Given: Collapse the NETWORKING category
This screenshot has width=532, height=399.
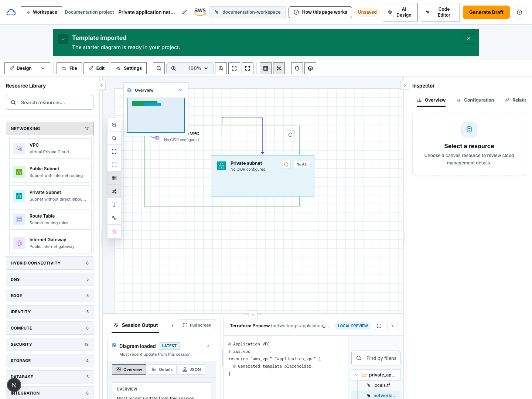Looking at the screenshot, I should (50, 129).
